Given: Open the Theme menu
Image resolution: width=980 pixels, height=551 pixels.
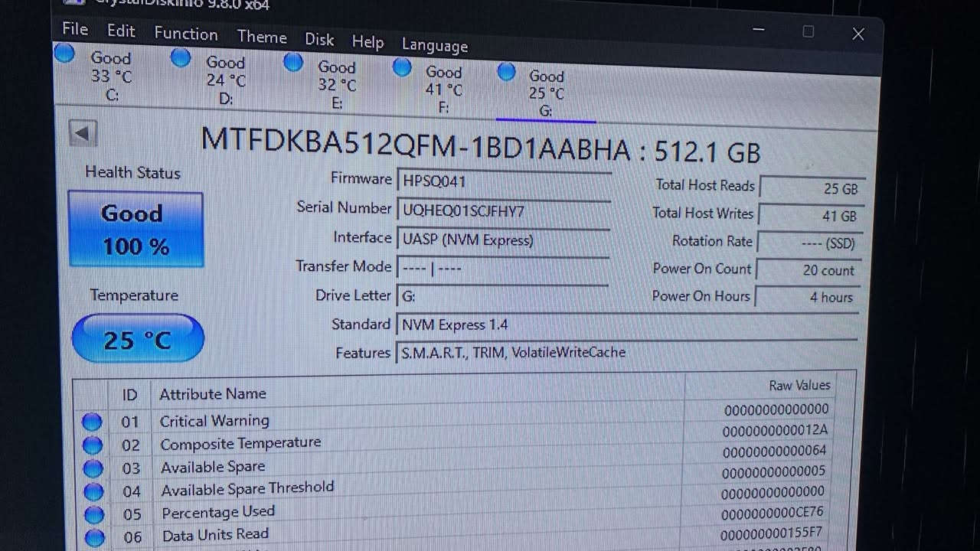Looking at the screenshot, I should point(262,37).
